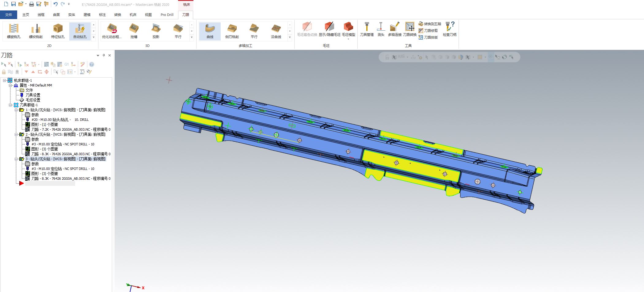Lock selected operations in 刀路 panel
The height and width of the screenshot is (292, 644).
tap(4, 72)
